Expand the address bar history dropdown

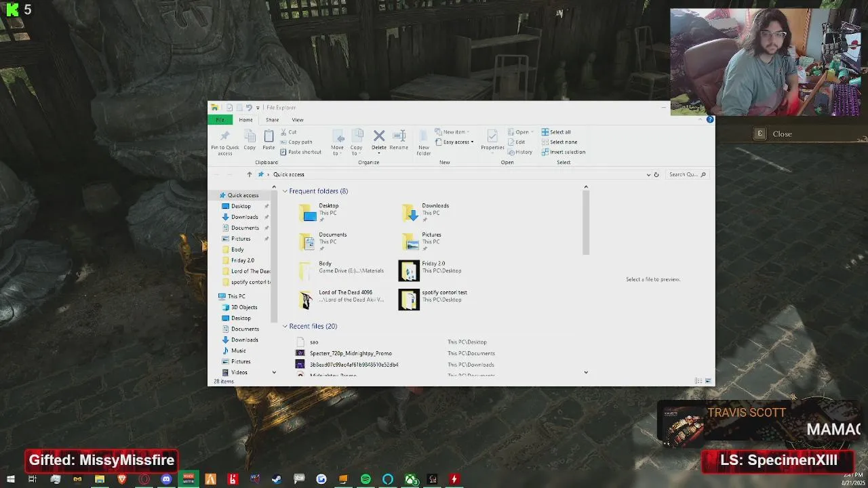648,174
